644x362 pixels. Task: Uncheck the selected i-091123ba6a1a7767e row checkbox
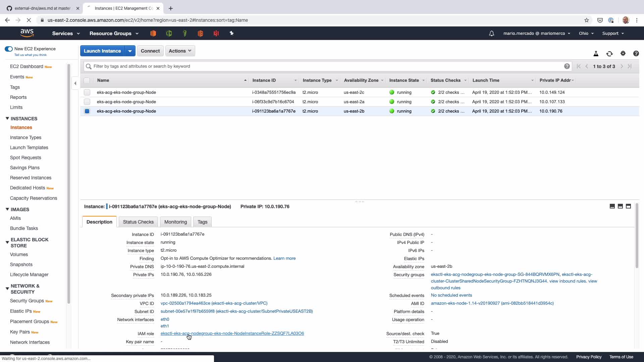coord(87,111)
